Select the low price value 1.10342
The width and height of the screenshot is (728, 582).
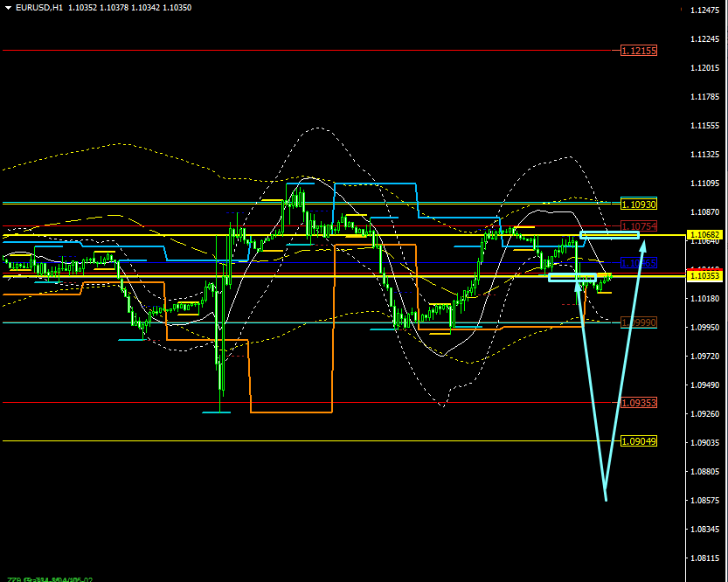[x=145, y=8]
